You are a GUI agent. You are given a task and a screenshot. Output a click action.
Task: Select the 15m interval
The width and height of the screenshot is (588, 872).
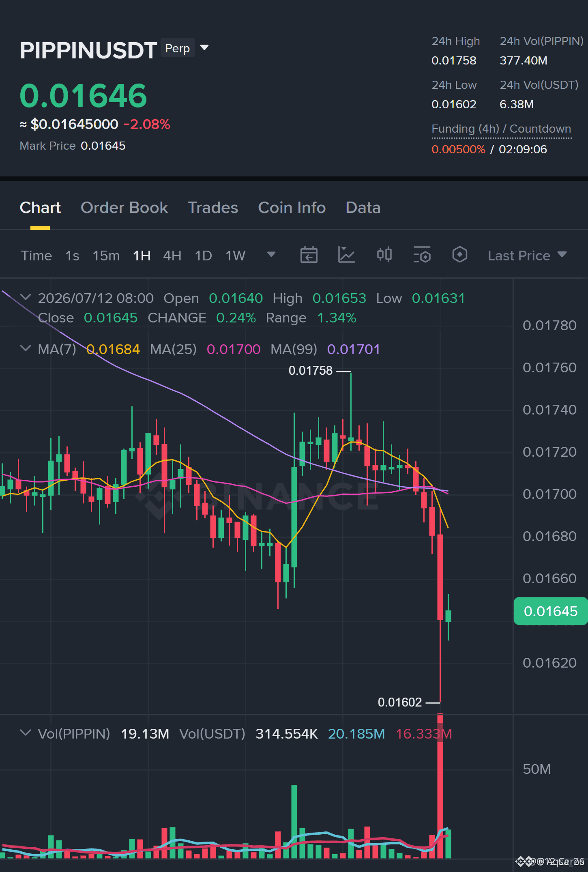point(106,256)
